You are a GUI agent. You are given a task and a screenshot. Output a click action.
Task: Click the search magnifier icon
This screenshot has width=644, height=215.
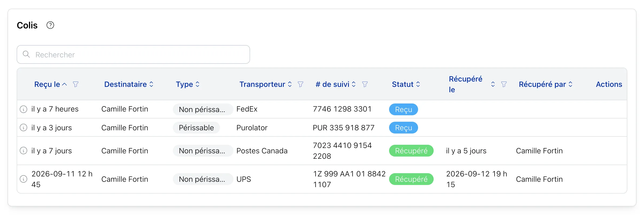26,54
